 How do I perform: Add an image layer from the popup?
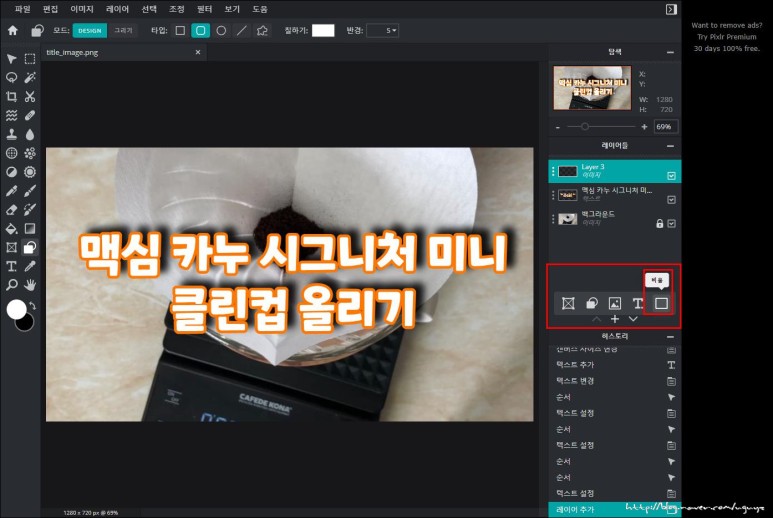coord(615,303)
